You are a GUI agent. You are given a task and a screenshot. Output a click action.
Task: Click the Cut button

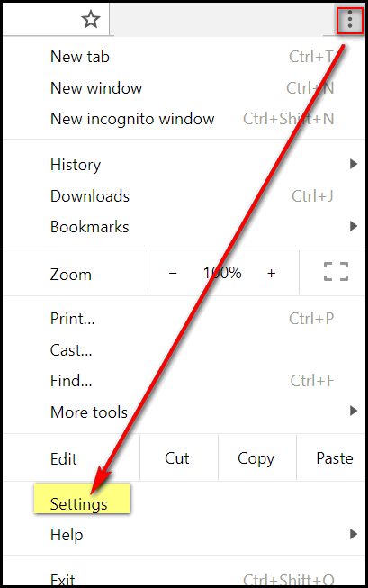click(x=179, y=458)
